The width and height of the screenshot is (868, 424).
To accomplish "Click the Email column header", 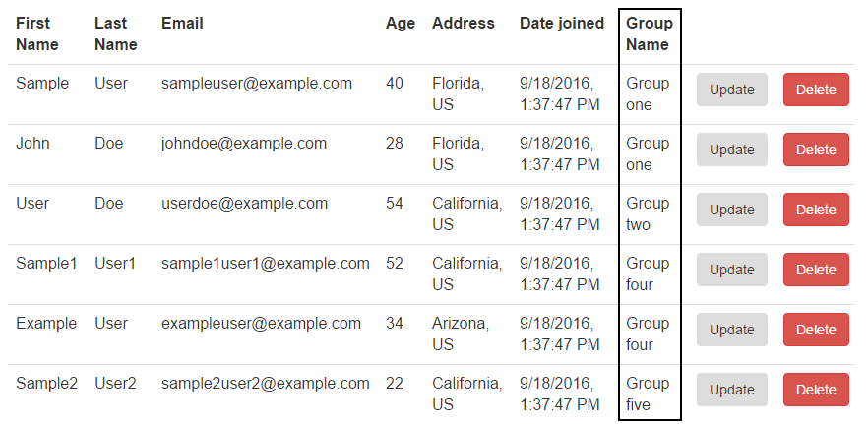I will [182, 23].
